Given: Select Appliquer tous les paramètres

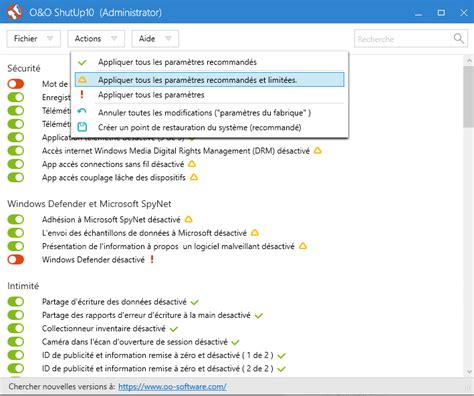Looking at the screenshot, I should tap(210, 95).
